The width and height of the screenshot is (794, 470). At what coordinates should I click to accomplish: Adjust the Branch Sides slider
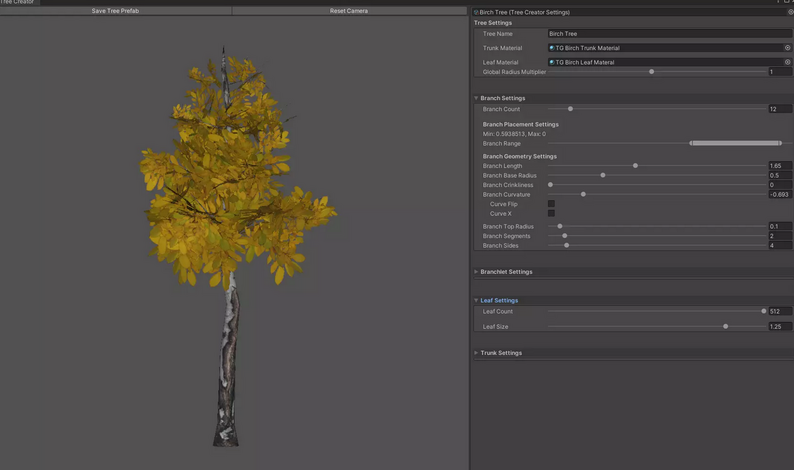567,246
